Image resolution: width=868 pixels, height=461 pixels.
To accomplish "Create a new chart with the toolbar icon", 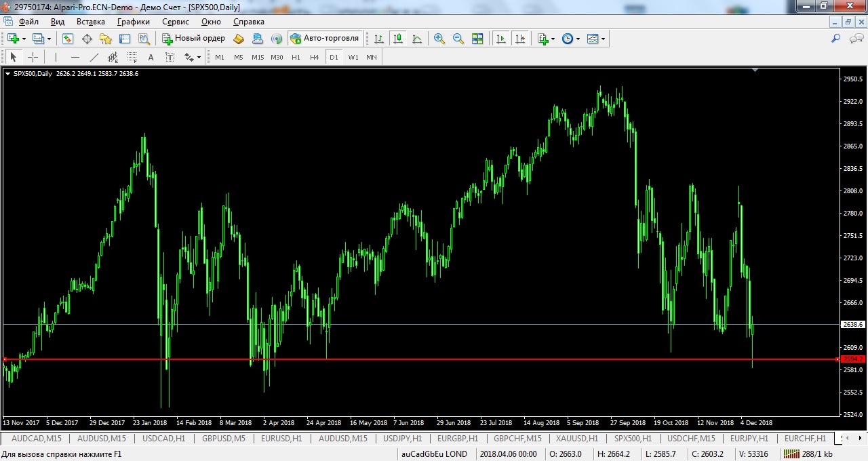I will (x=13, y=39).
